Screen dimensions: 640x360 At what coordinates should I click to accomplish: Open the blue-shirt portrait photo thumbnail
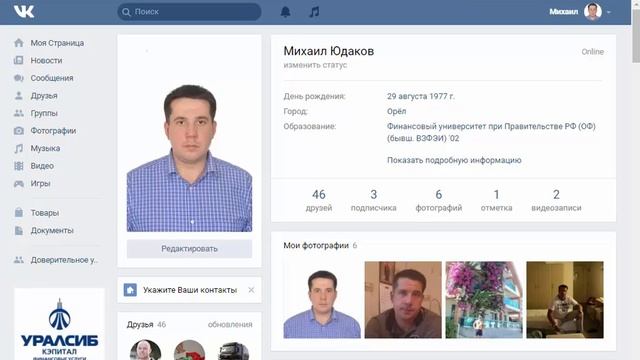coord(322,300)
